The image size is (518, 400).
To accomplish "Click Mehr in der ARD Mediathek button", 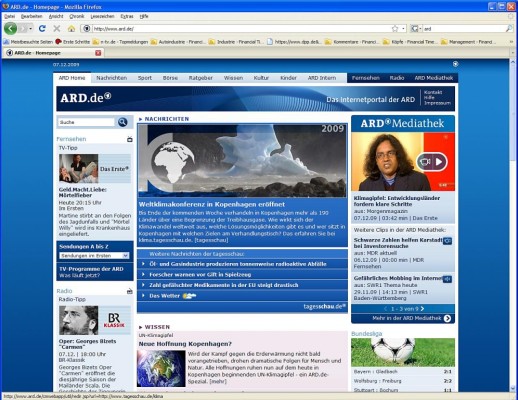I will (411, 318).
